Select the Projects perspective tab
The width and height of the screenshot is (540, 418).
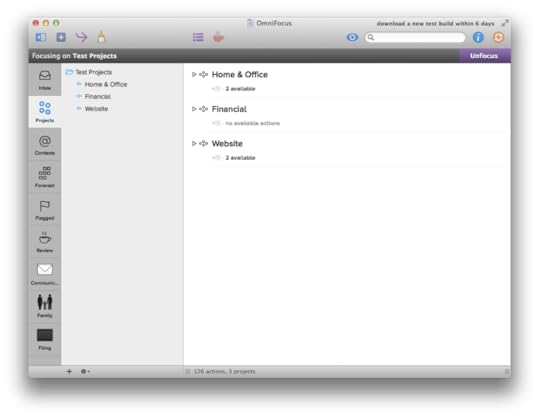point(45,112)
